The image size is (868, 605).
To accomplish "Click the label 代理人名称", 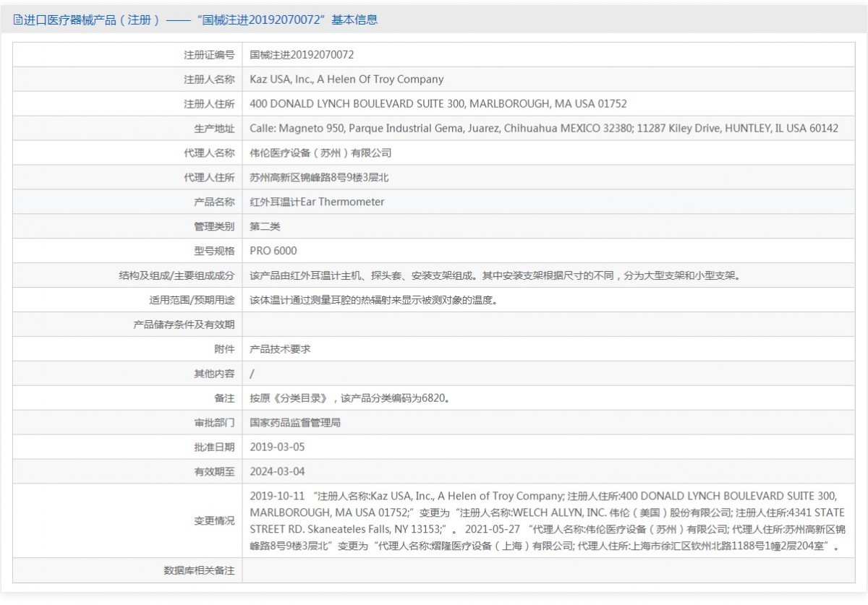I will [x=209, y=153].
